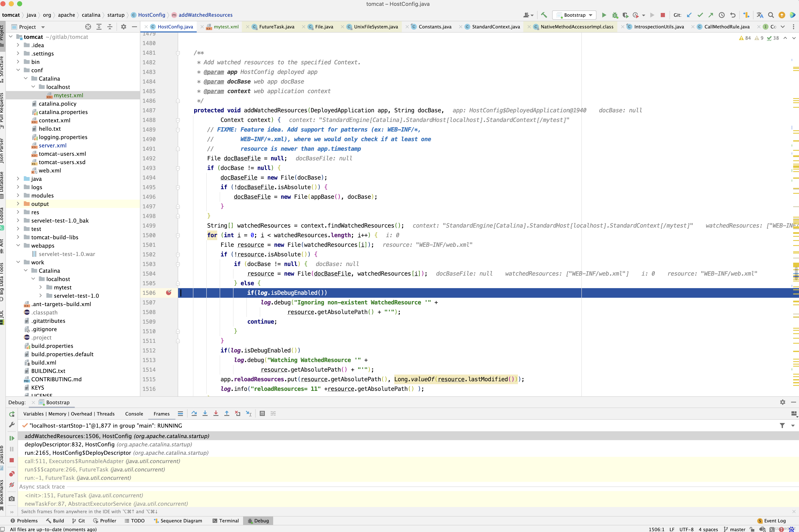Click Run to Cursor icon
This screenshot has width=799, height=532.
point(249,414)
